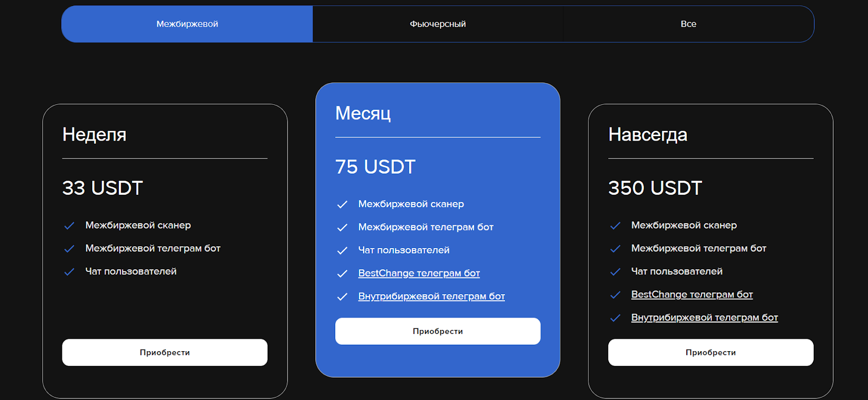Click checkmark beside Межбиржевой сканер in Навсегда card
Image resolution: width=868 pixels, height=400 pixels.
click(x=615, y=226)
